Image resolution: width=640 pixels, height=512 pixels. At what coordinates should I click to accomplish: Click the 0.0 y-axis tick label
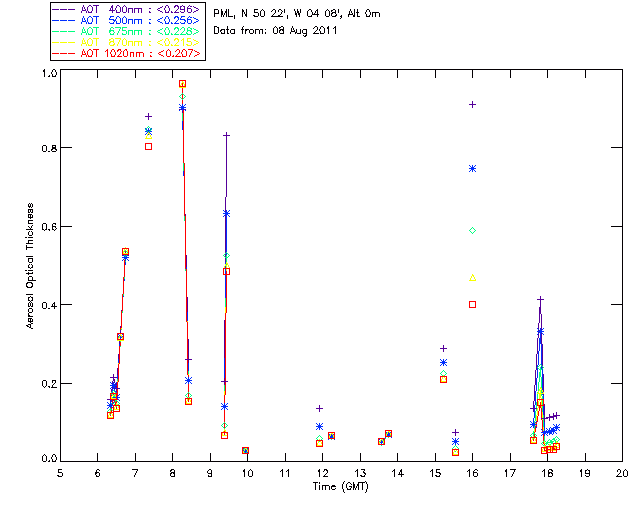coord(49,459)
